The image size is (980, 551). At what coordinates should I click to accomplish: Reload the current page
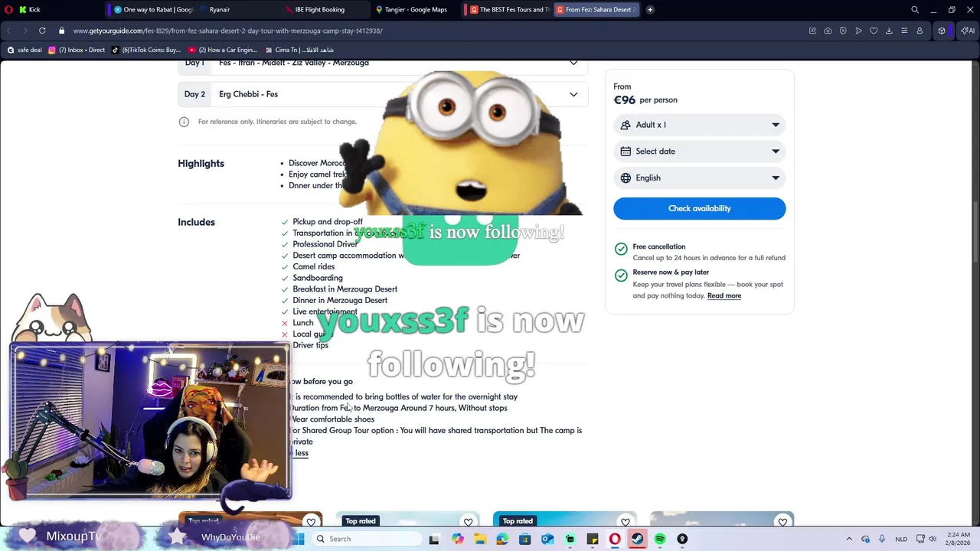tap(42, 31)
